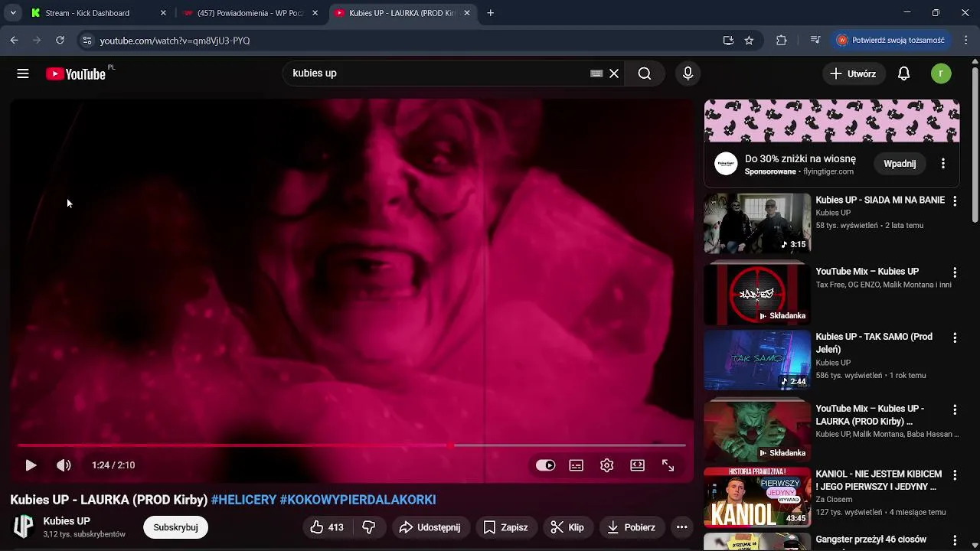This screenshot has height=551, width=980.
Task: Open options menu for Flying Tiger ad
Action: 943,164
